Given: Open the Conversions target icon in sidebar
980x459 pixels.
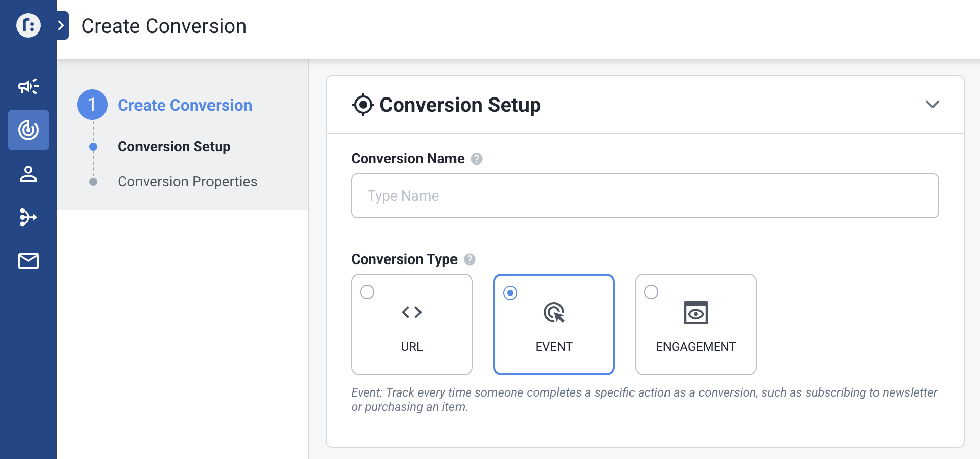Looking at the screenshot, I should click(28, 130).
